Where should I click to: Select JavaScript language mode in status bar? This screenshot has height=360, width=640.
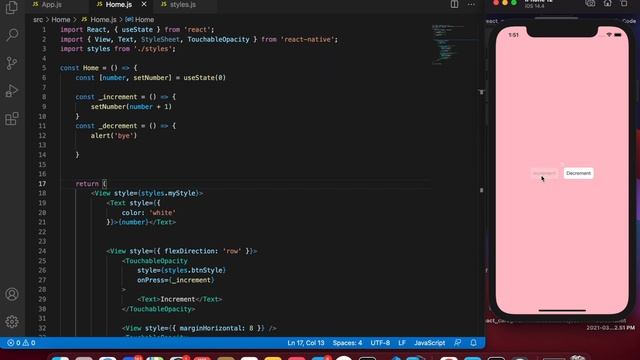[x=429, y=343]
